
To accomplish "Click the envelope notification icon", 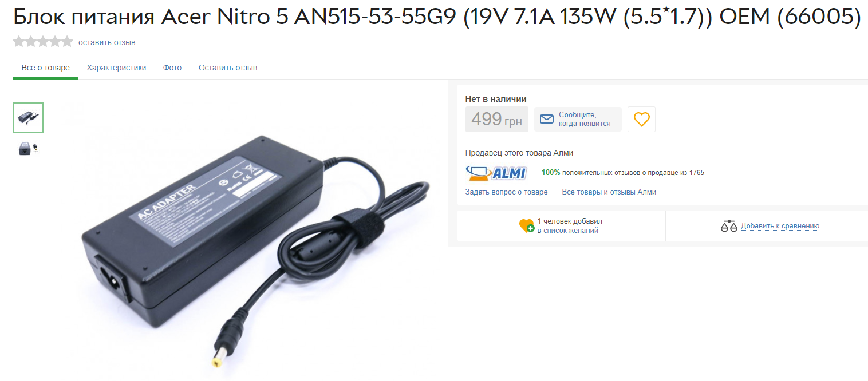I will pyautogui.click(x=547, y=119).
